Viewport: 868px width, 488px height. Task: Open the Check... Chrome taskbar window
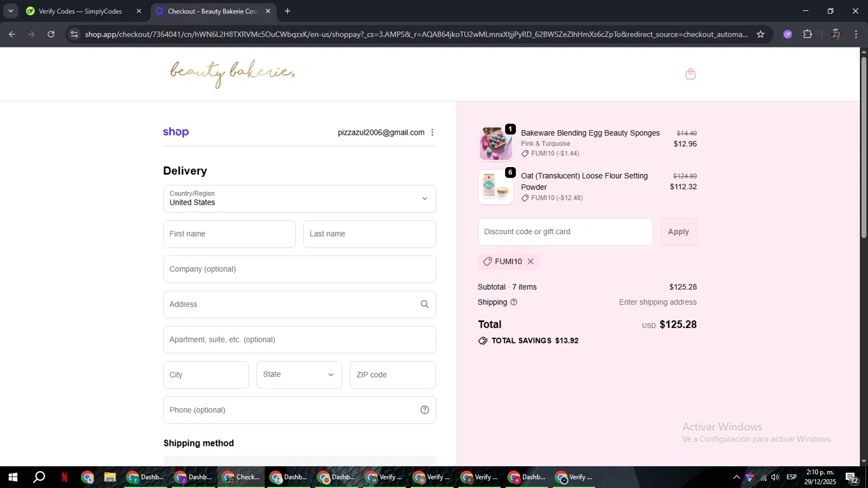(x=241, y=477)
